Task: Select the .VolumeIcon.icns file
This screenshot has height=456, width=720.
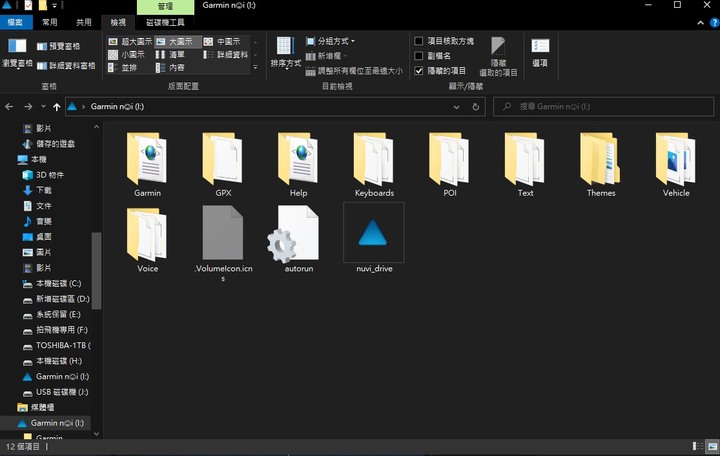Action: pyautogui.click(x=223, y=243)
